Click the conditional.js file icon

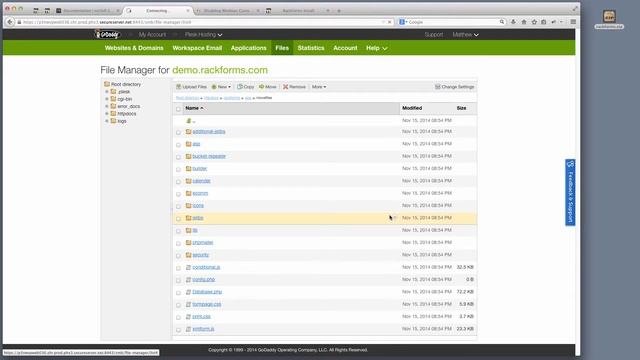coord(189,267)
